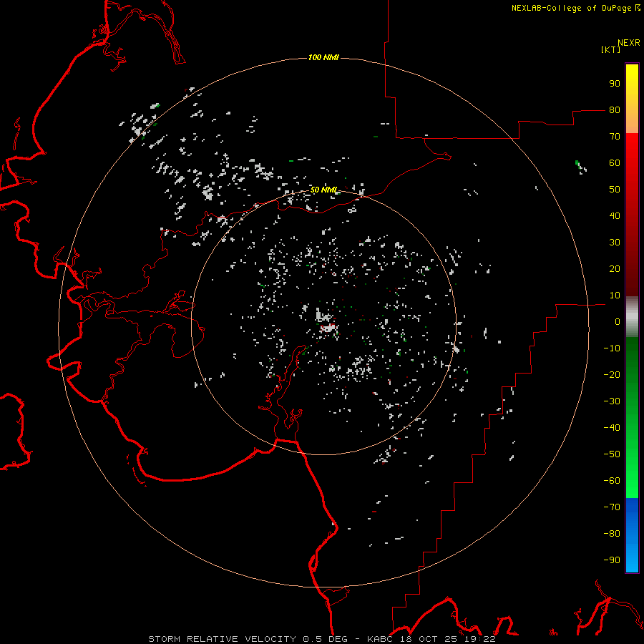Image resolution: width=644 pixels, height=644 pixels.
Task: Click the 90 value on the velocity scale
Action: (x=615, y=84)
